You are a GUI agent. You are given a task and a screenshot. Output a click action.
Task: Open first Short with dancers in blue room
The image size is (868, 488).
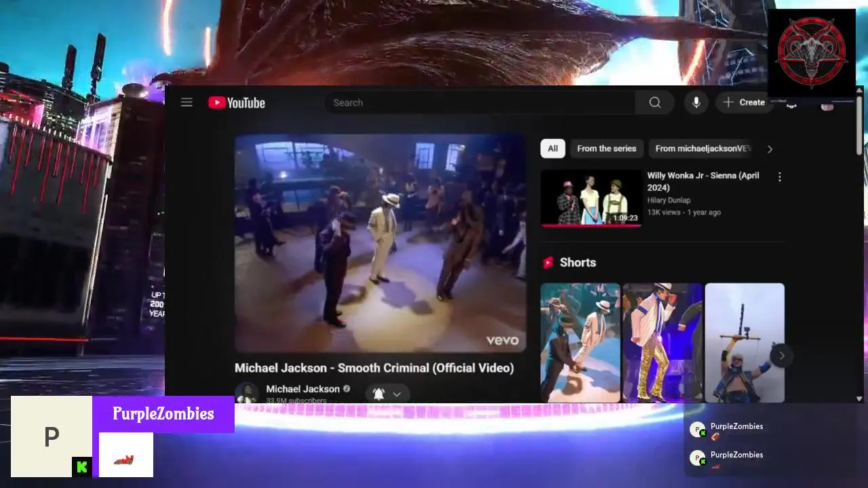(x=580, y=343)
